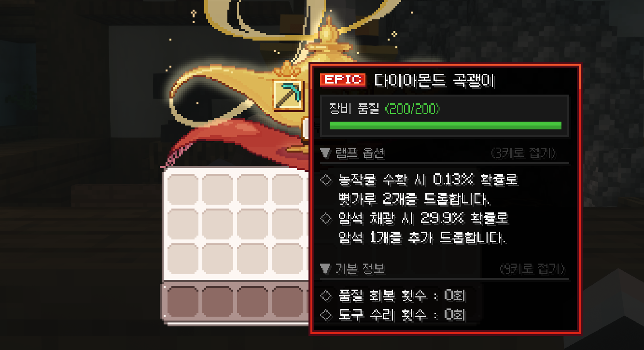
Task: Click the red EPIC rarity badge
Action: coord(343,80)
